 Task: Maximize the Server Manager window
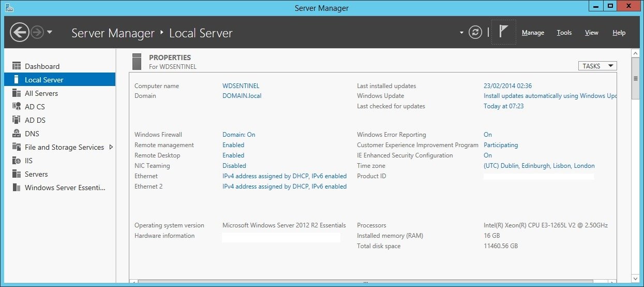pos(610,6)
